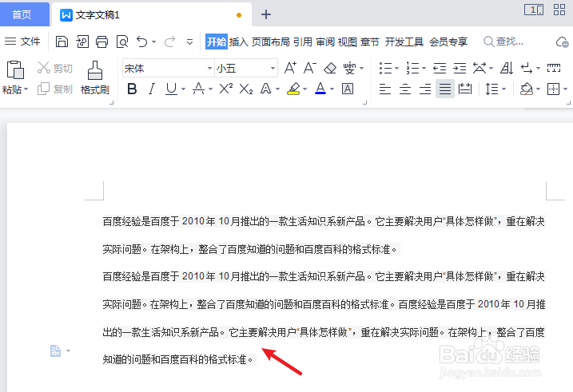This screenshot has height=392, width=573.
Task: Click the ruler tab stops icon
Action: tap(554, 68)
